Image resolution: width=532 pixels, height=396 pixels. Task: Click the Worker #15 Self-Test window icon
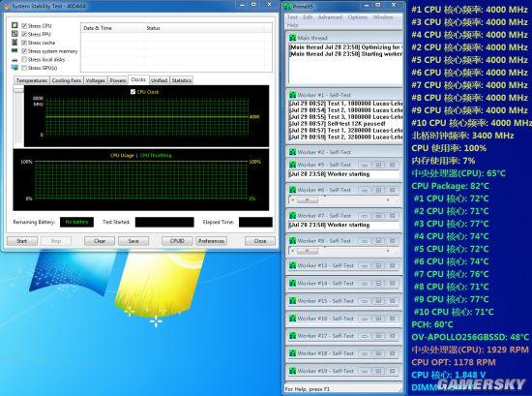(292, 301)
